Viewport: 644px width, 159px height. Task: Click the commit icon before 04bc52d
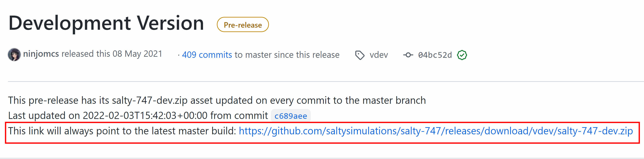click(x=408, y=55)
